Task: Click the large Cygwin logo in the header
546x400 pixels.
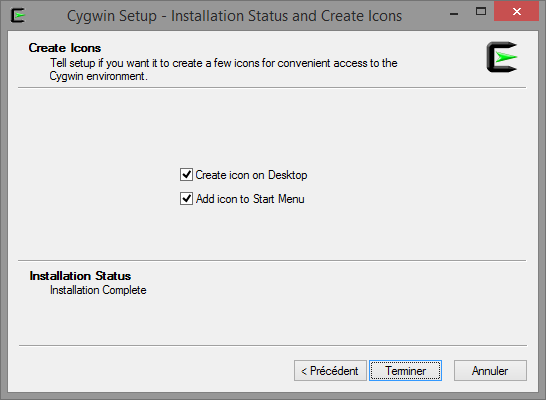Action: coord(502,57)
